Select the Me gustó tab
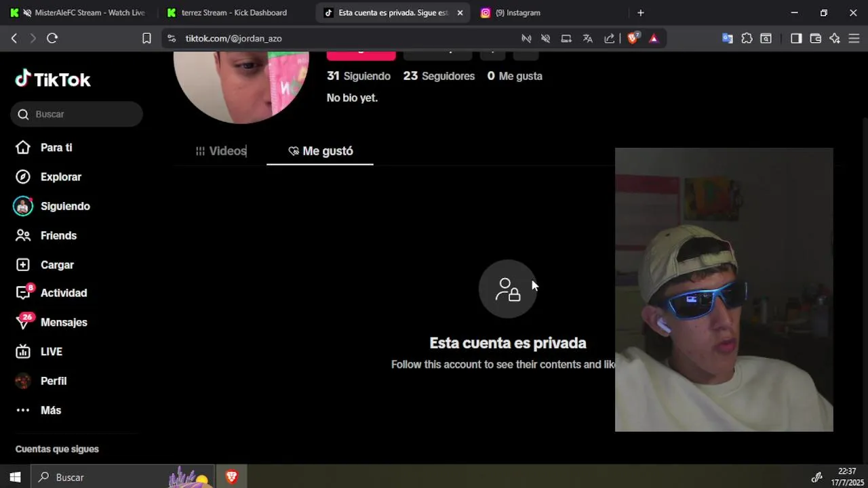This screenshot has width=868, height=488. click(320, 151)
